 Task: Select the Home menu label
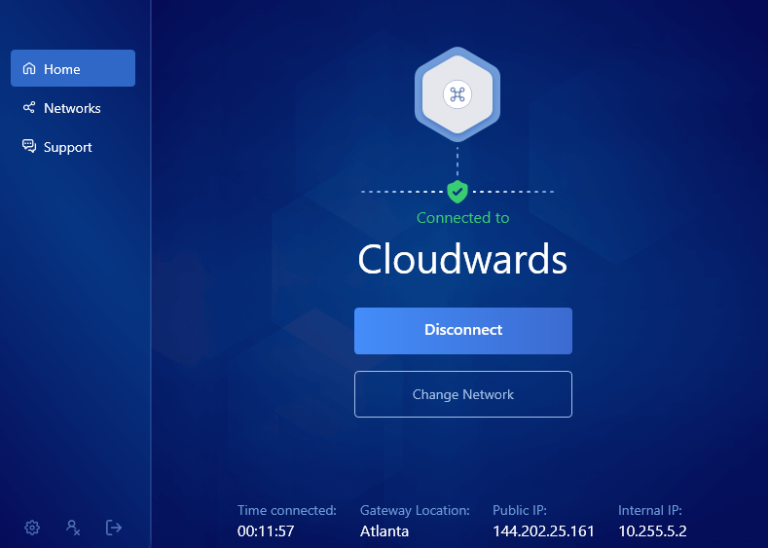pyautogui.click(x=62, y=69)
